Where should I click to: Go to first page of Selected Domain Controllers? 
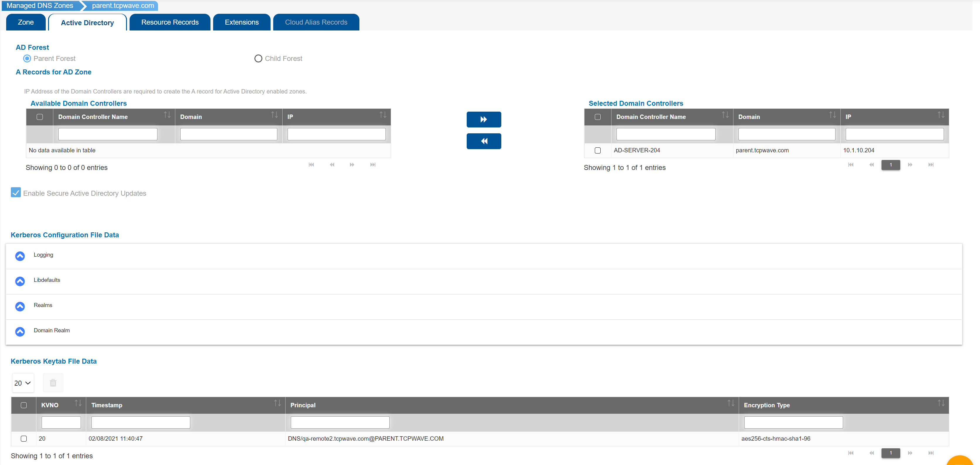(851, 165)
